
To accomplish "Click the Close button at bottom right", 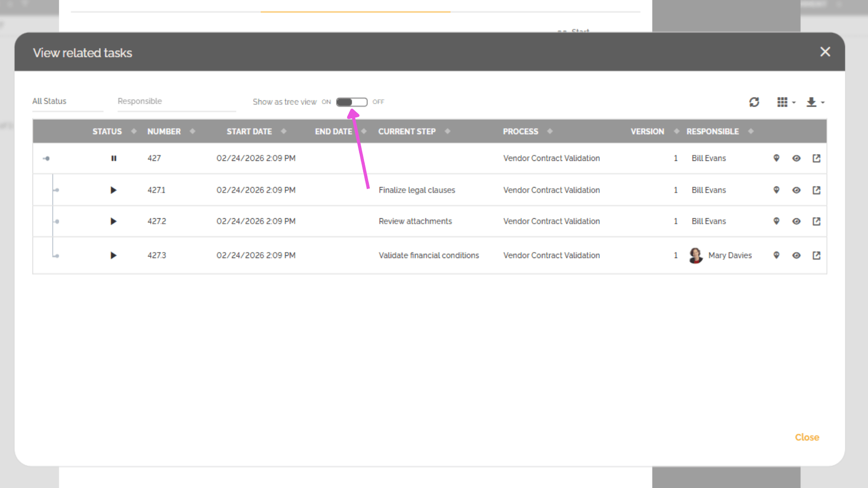I will click(x=807, y=437).
